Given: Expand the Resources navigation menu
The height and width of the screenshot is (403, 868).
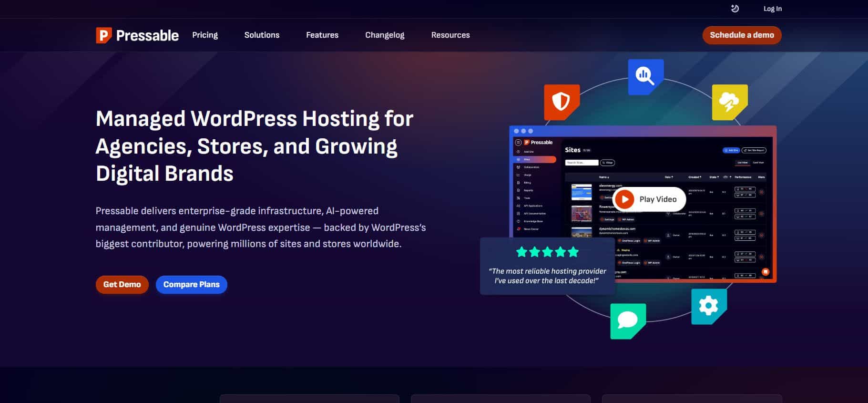Looking at the screenshot, I should pyautogui.click(x=450, y=35).
